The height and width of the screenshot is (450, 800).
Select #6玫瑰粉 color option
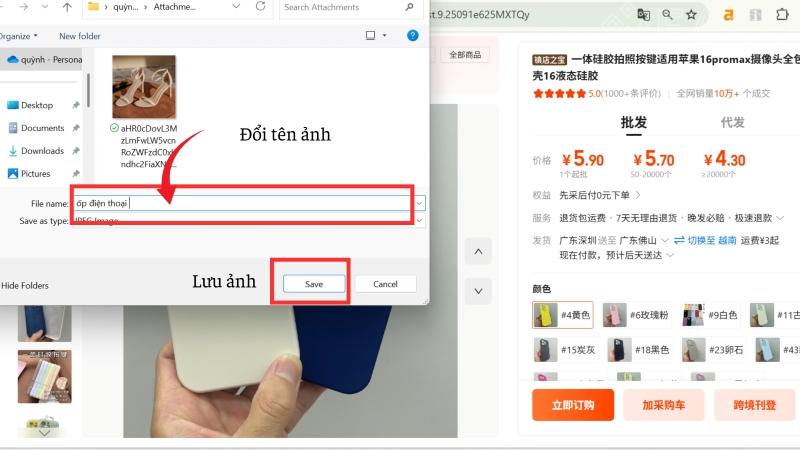pyautogui.click(x=636, y=315)
